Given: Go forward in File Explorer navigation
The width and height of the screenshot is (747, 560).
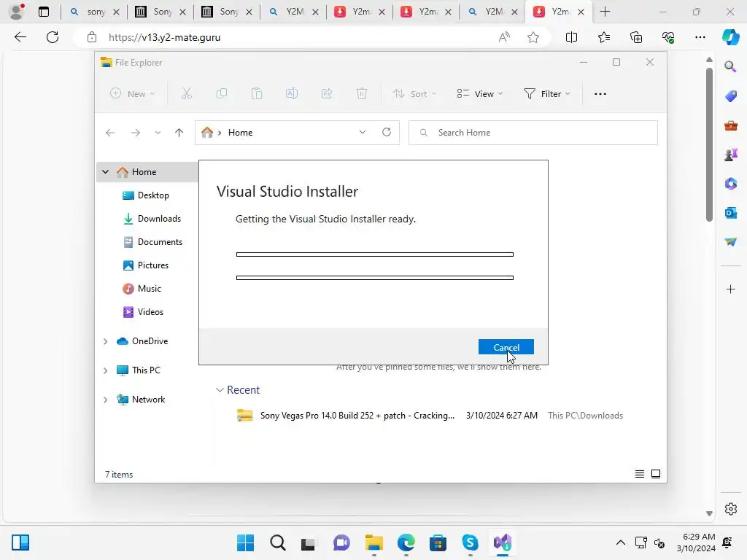Looking at the screenshot, I should pos(136,133).
